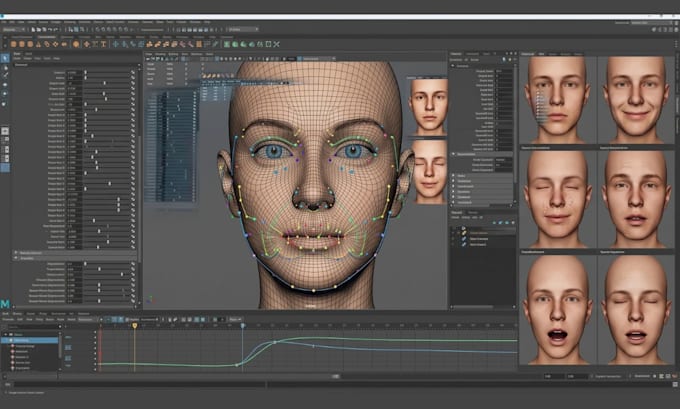Click the New Scene icon on status line

[x=33, y=29]
